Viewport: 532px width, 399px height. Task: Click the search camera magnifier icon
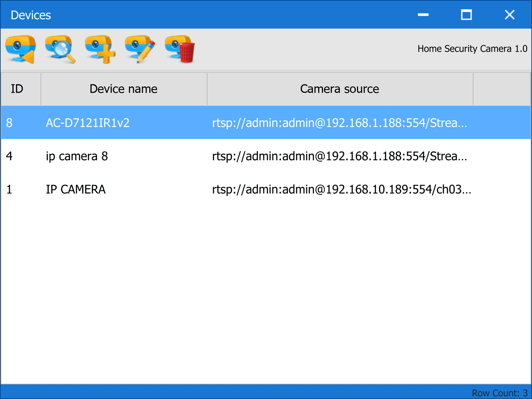pos(60,49)
